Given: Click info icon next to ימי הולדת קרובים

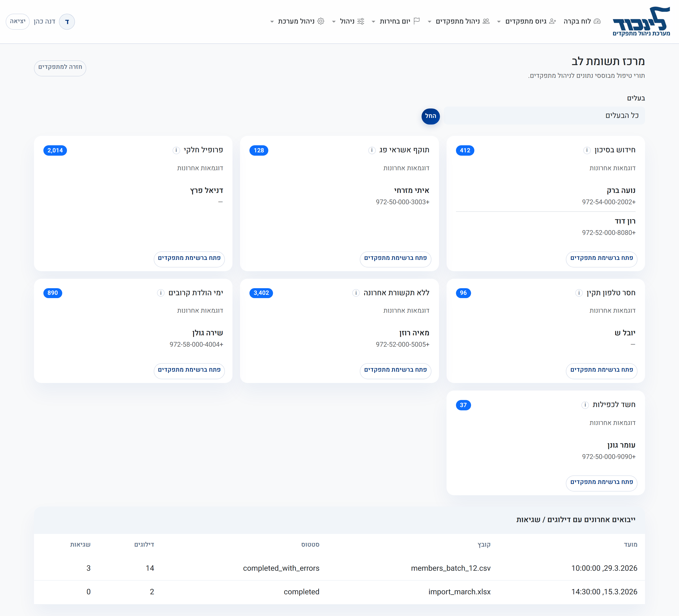Looking at the screenshot, I should 161,293.
